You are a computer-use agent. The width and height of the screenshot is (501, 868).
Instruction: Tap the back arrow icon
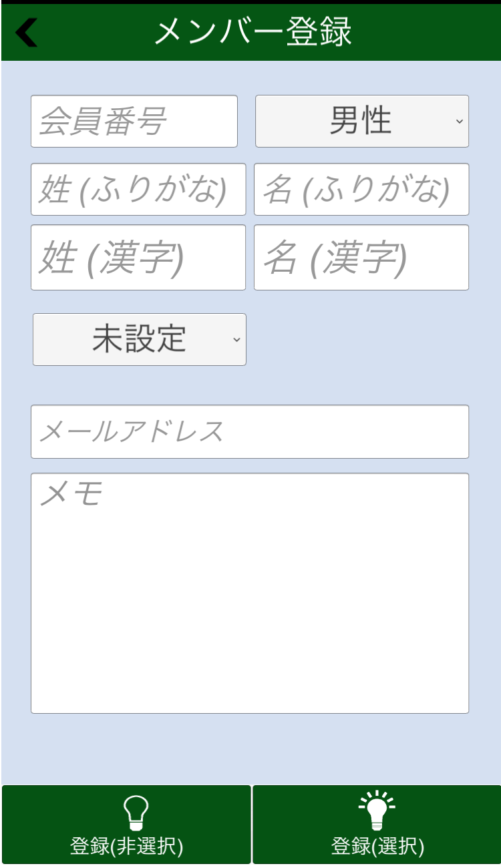coord(27,33)
